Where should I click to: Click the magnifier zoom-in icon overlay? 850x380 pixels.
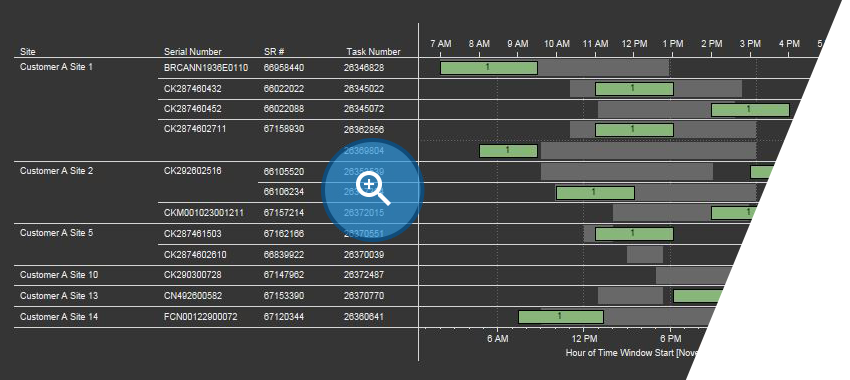pos(372,190)
